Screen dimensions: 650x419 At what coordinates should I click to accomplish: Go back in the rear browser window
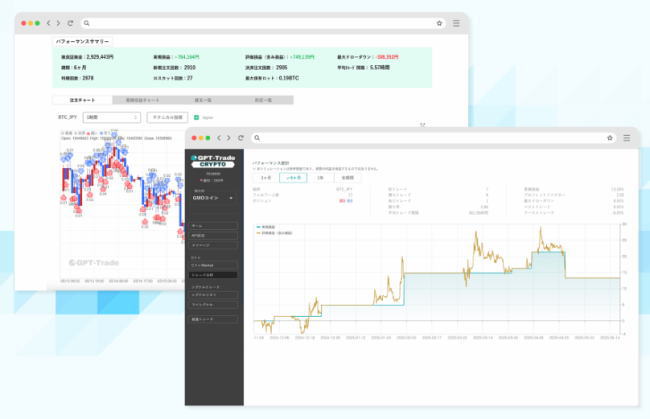coord(49,23)
